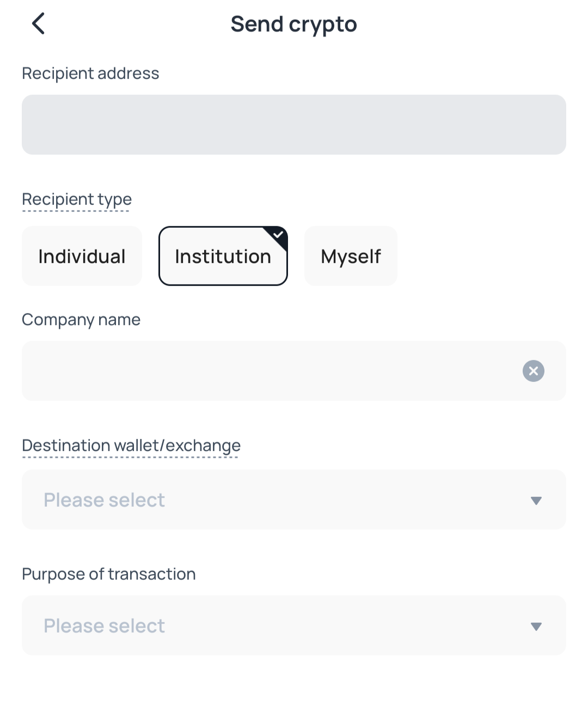Select Myself as recipient type

tap(351, 256)
